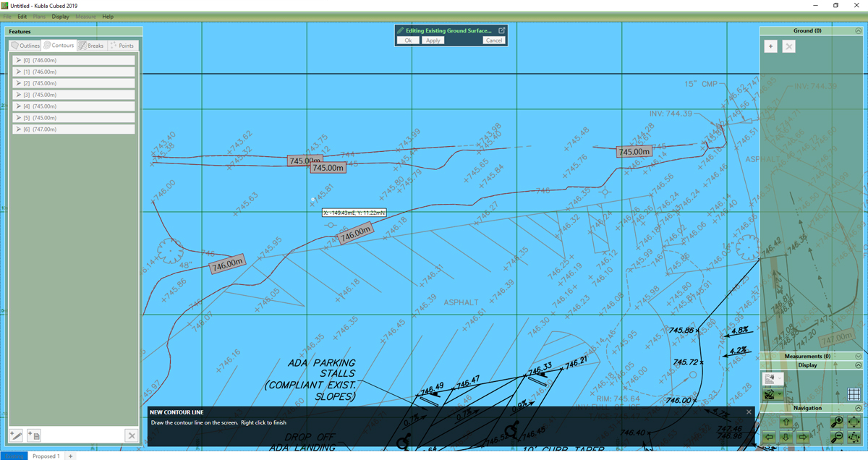Open the Help menu
Image resolution: width=868 pixels, height=460 pixels.
[108, 17]
